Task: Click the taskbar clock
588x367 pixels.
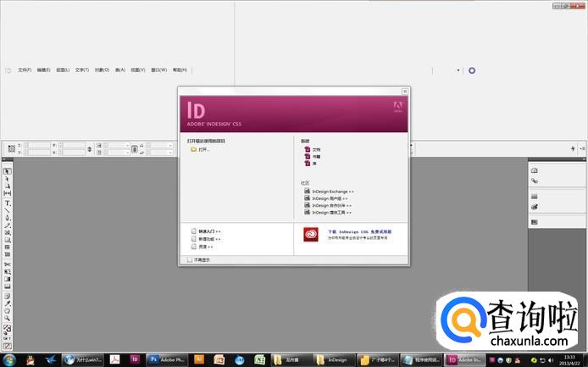Action: pyautogui.click(x=569, y=360)
